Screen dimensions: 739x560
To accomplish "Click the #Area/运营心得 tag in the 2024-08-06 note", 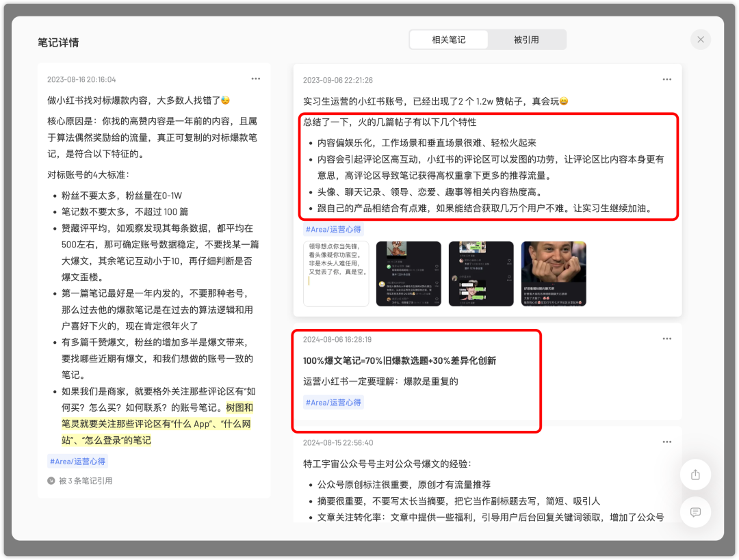I will (x=333, y=403).
